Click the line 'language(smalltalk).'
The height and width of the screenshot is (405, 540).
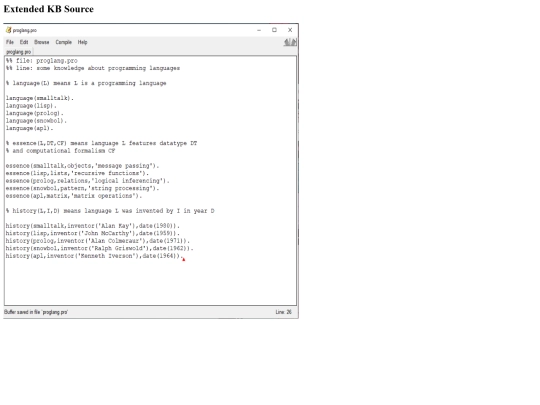pos(40,98)
